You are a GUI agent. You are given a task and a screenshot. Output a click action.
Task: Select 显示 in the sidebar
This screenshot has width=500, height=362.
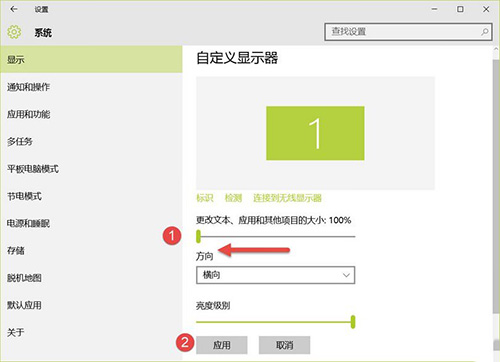91,60
